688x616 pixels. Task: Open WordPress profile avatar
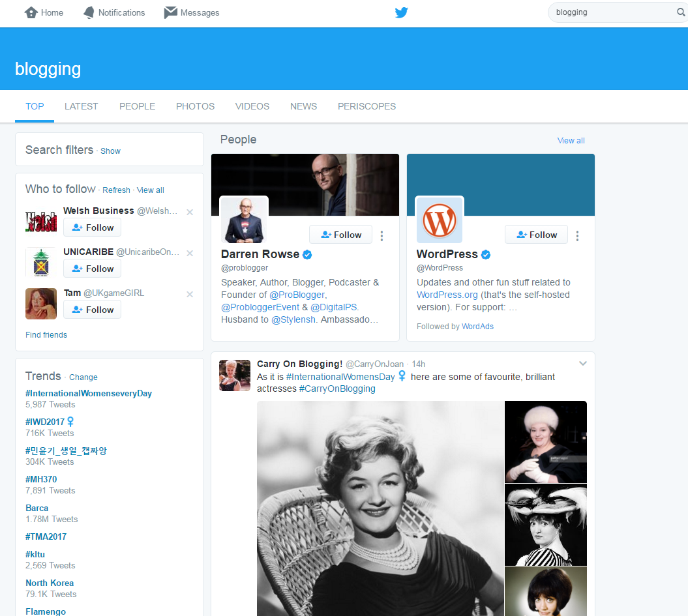(440, 220)
